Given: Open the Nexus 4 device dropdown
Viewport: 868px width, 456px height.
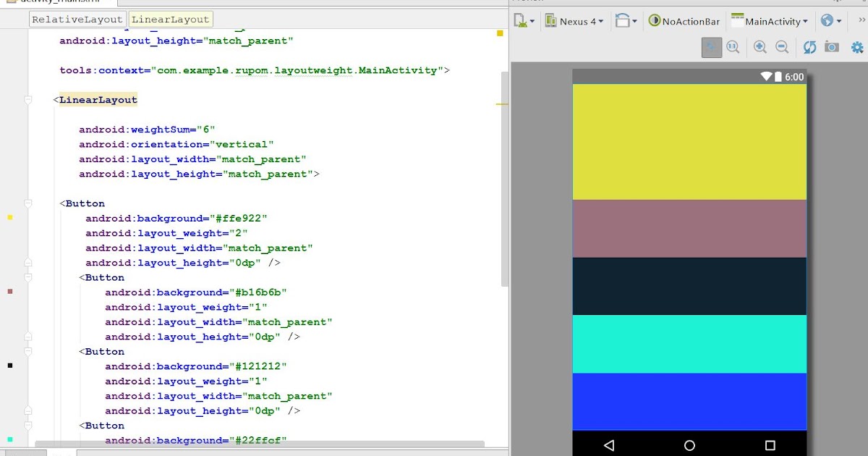Looking at the screenshot, I should click(575, 21).
